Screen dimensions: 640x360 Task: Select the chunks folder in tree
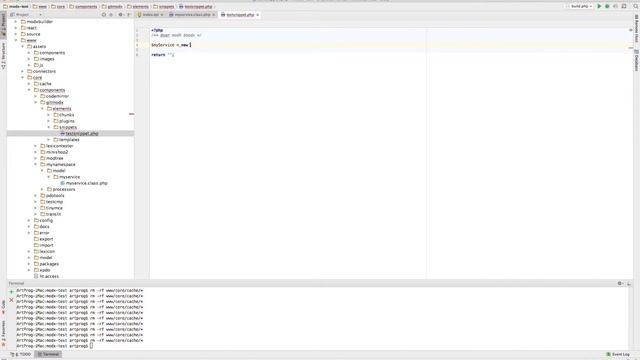click(64, 115)
